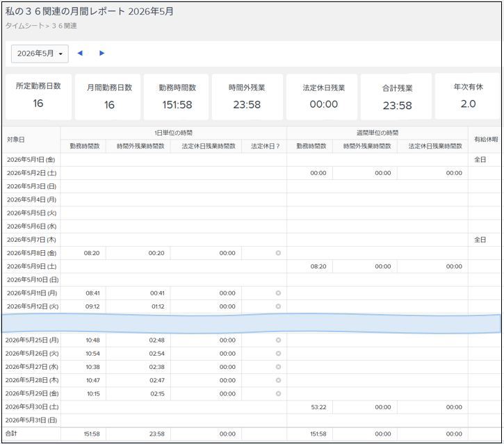
Task: Click 08:41 daily hours for 5月11日
Action: point(92,293)
